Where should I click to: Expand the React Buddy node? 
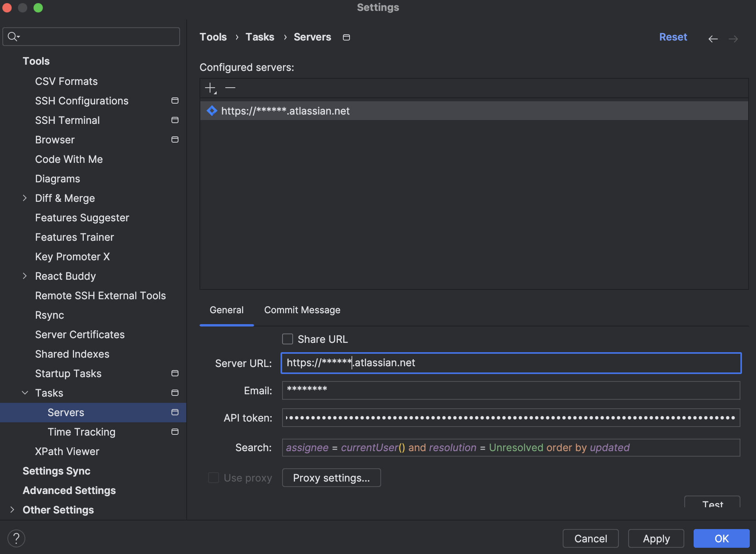(x=25, y=276)
